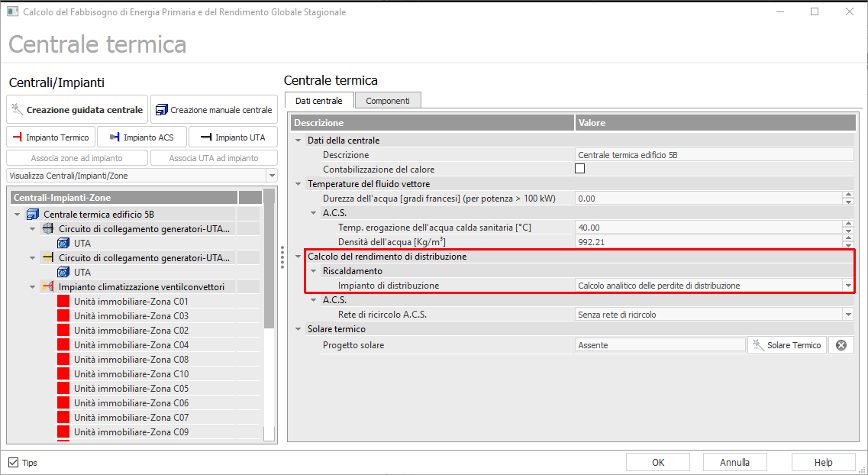
Task: Open the Solare Termico project button
Action: tap(787, 345)
